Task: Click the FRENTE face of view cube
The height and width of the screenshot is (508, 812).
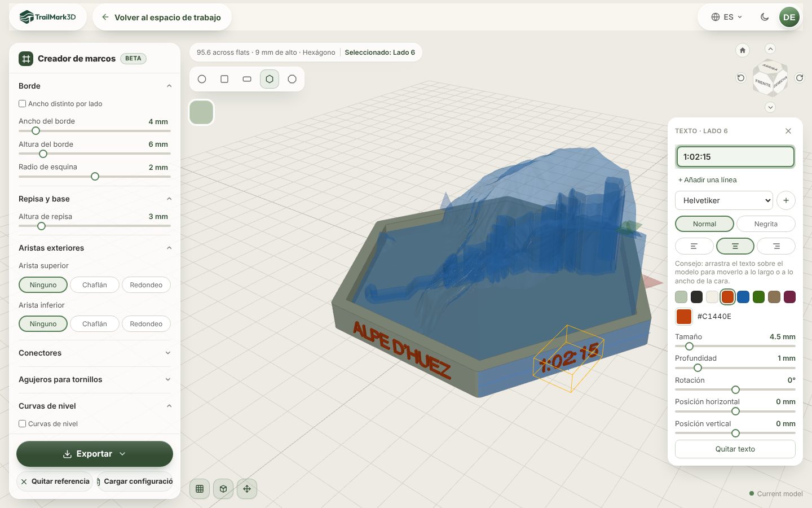Action: (763, 83)
